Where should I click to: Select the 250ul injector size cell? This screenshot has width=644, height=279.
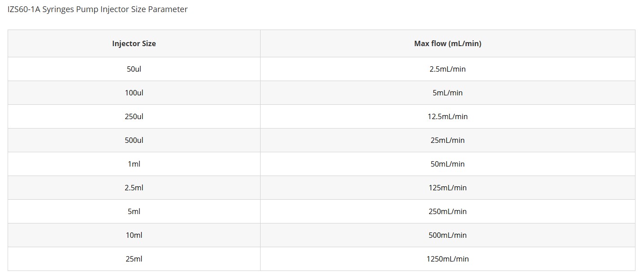tap(134, 116)
